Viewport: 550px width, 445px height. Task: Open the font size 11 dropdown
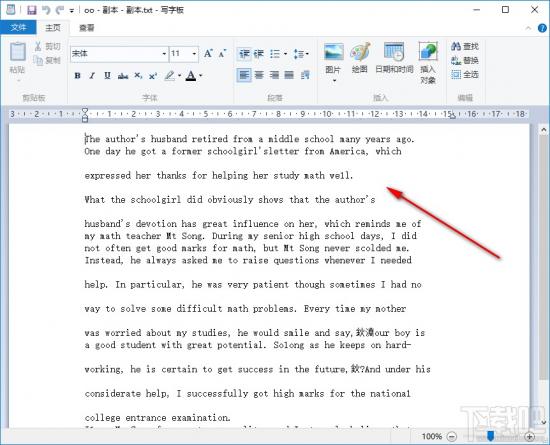194,54
